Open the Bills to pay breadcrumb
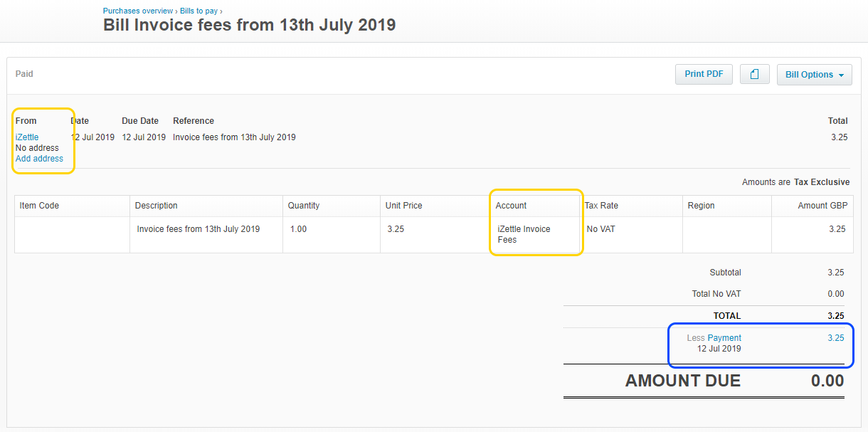 pos(199,11)
